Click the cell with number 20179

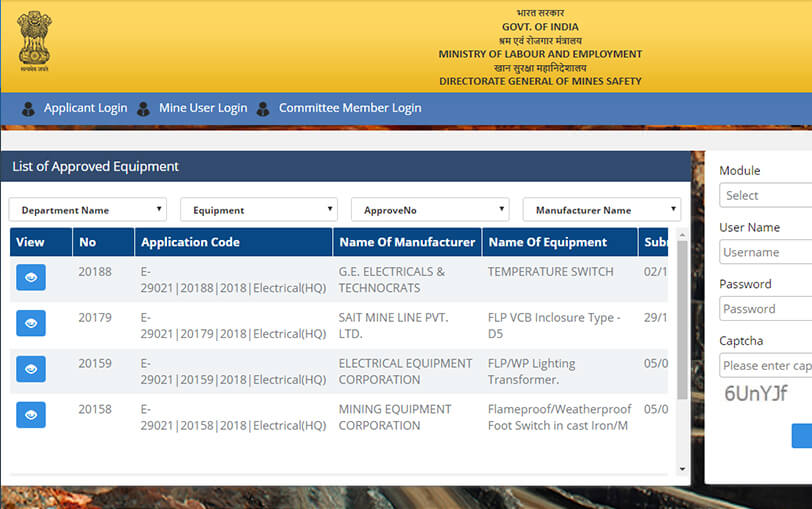(95, 317)
